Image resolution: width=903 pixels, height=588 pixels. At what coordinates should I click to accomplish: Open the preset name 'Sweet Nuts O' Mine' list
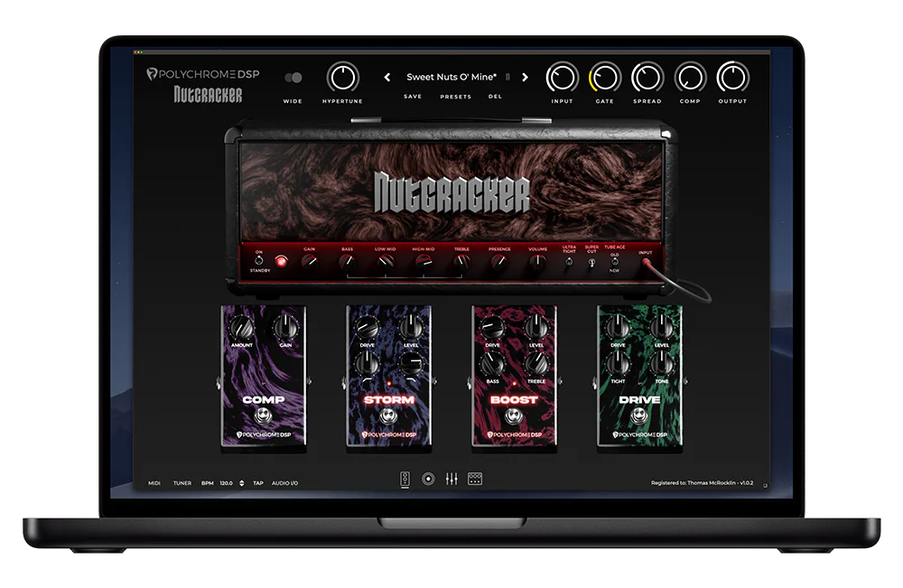click(451, 77)
